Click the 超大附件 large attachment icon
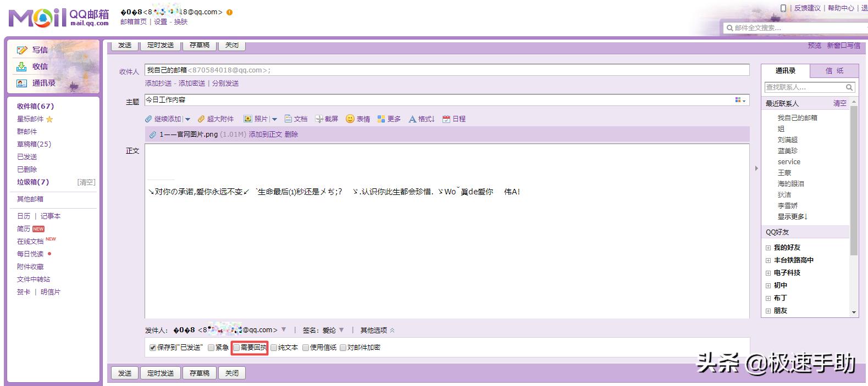The width and height of the screenshot is (868, 386). click(201, 119)
